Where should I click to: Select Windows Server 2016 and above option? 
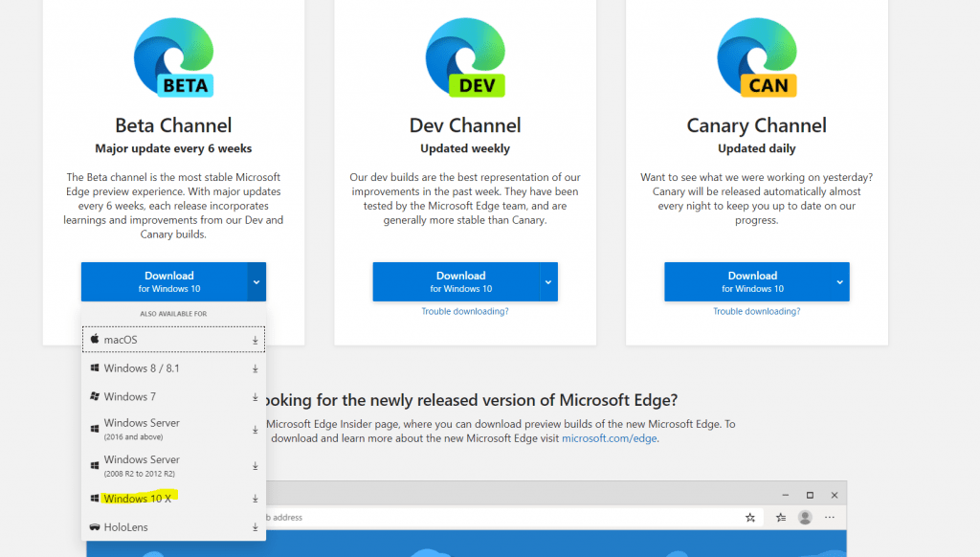tap(142, 428)
